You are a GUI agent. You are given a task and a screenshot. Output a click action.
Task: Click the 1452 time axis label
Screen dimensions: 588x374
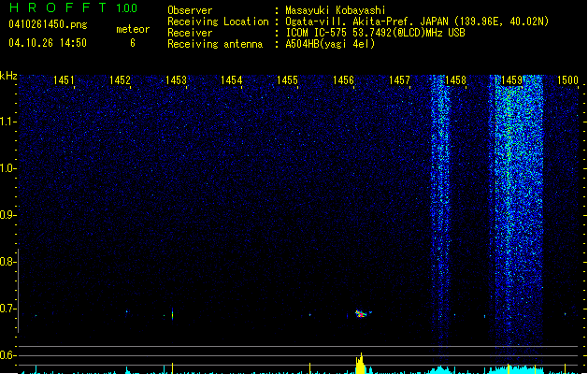120,80
